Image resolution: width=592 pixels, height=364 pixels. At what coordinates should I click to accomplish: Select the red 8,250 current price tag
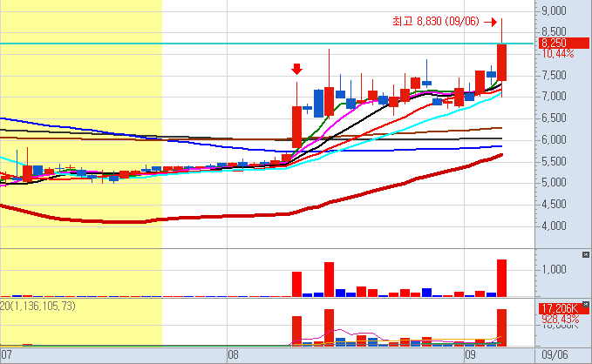(564, 43)
